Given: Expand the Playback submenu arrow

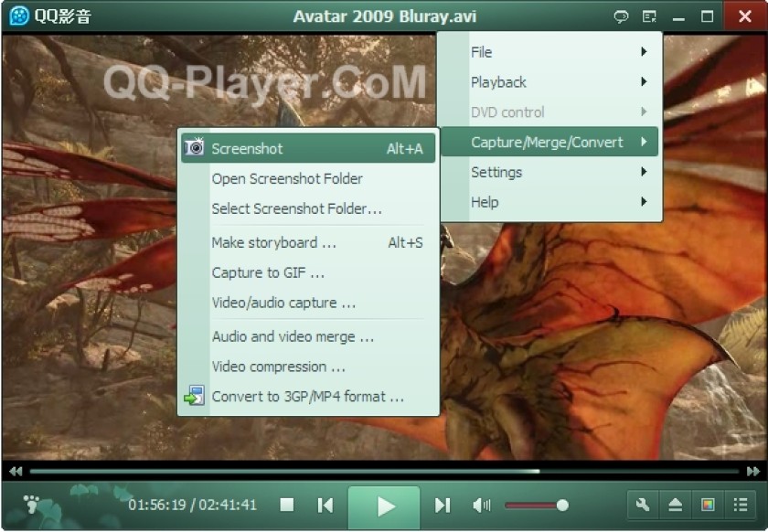Looking at the screenshot, I should 644,81.
